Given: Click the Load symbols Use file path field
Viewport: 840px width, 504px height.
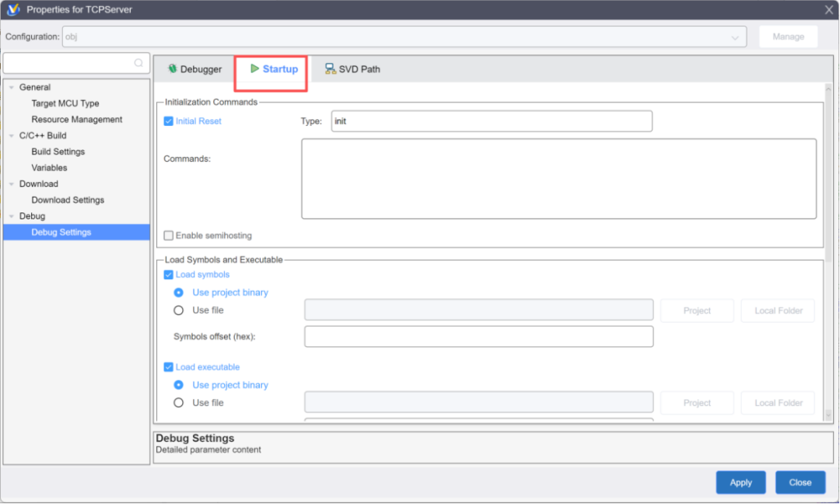Looking at the screenshot, I should (x=479, y=310).
